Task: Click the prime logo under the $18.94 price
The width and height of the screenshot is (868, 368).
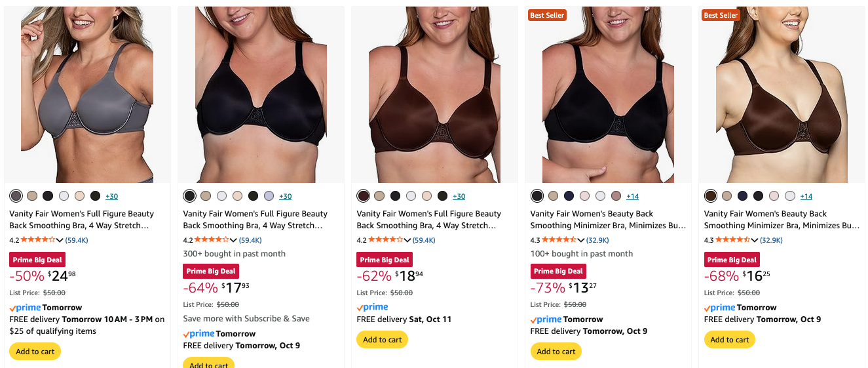Action: pos(372,307)
